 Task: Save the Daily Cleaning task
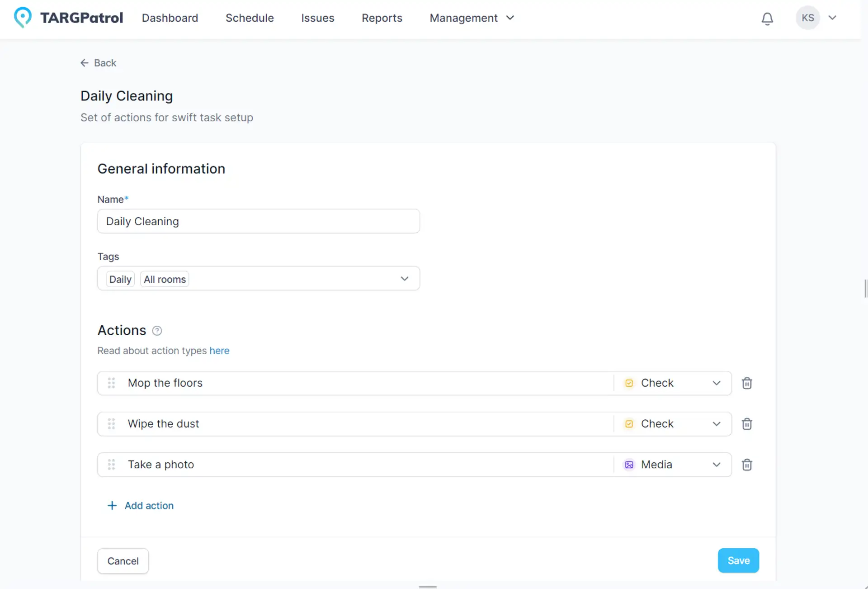coord(738,560)
